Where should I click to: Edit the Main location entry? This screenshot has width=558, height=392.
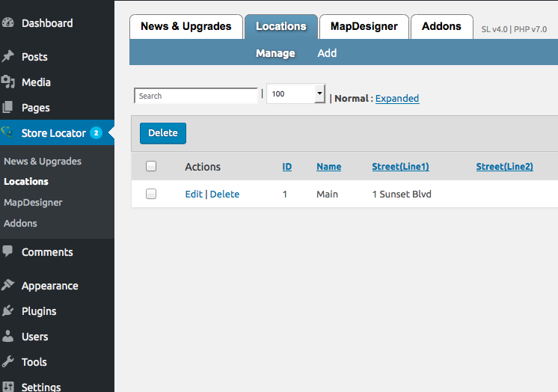(194, 194)
